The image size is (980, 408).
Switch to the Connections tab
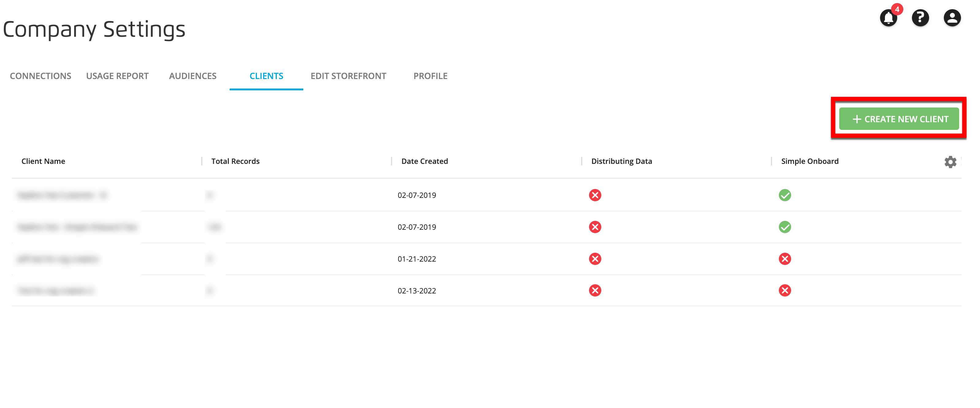[x=40, y=76]
